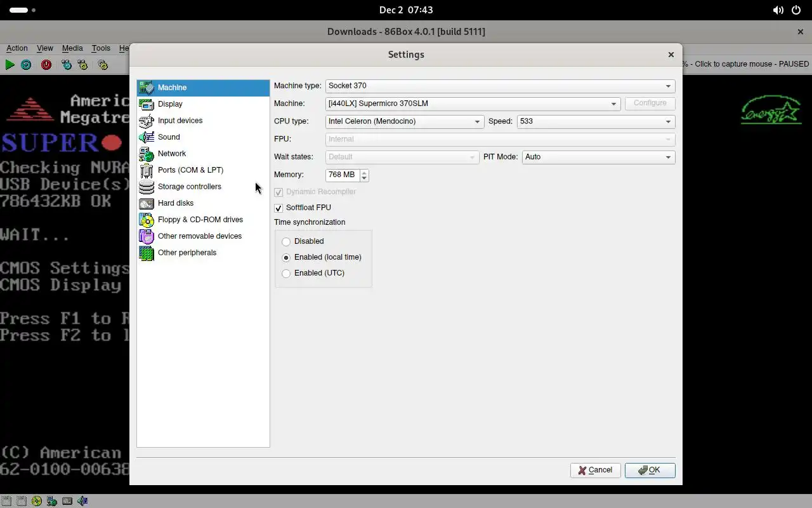The width and height of the screenshot is (812, 508).
Task: Select Enabled (local time) radio button
Action: [286, 257]
